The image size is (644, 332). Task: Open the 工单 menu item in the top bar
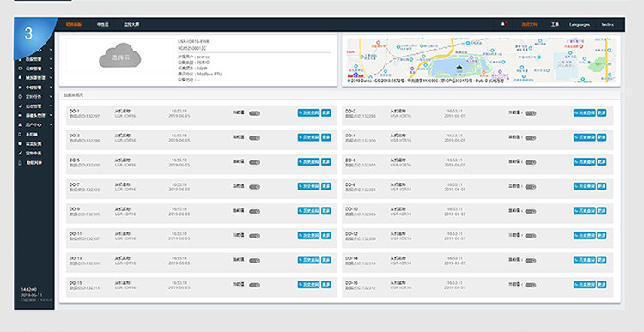(x=555, y=25)
